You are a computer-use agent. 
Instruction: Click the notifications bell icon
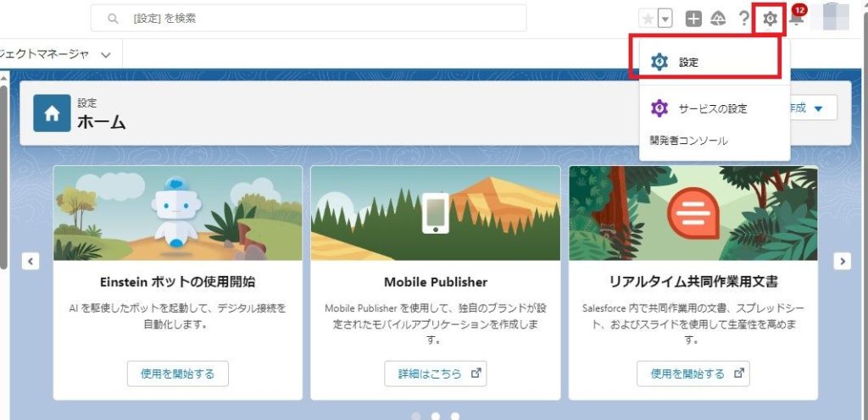(797, 19)
